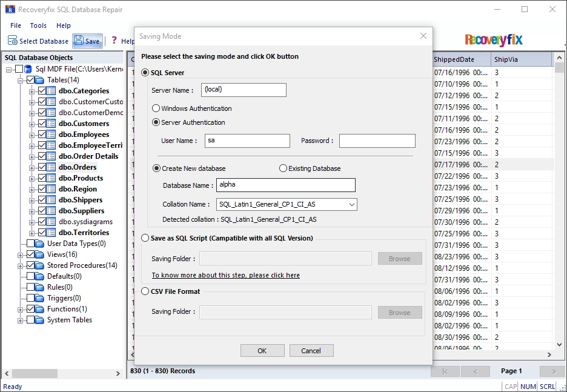
Task: Expand the Views tree node
Action: 21,255
